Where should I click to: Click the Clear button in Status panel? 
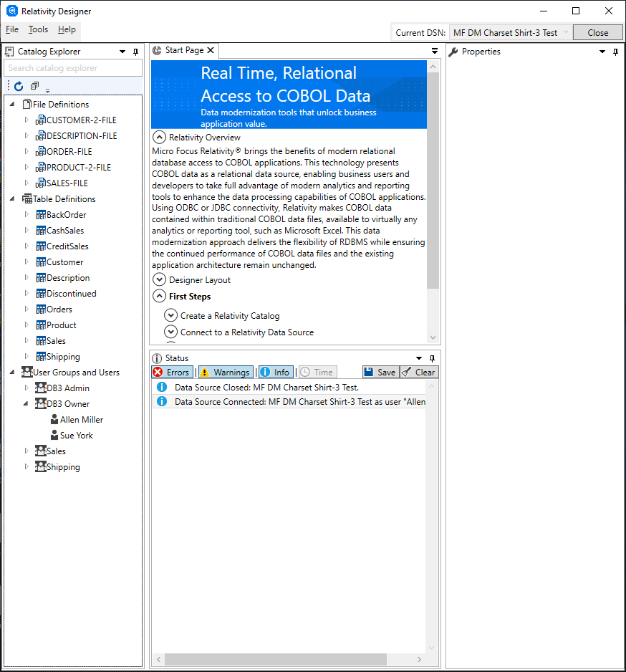pyautogui.click(x=419, y=372)
